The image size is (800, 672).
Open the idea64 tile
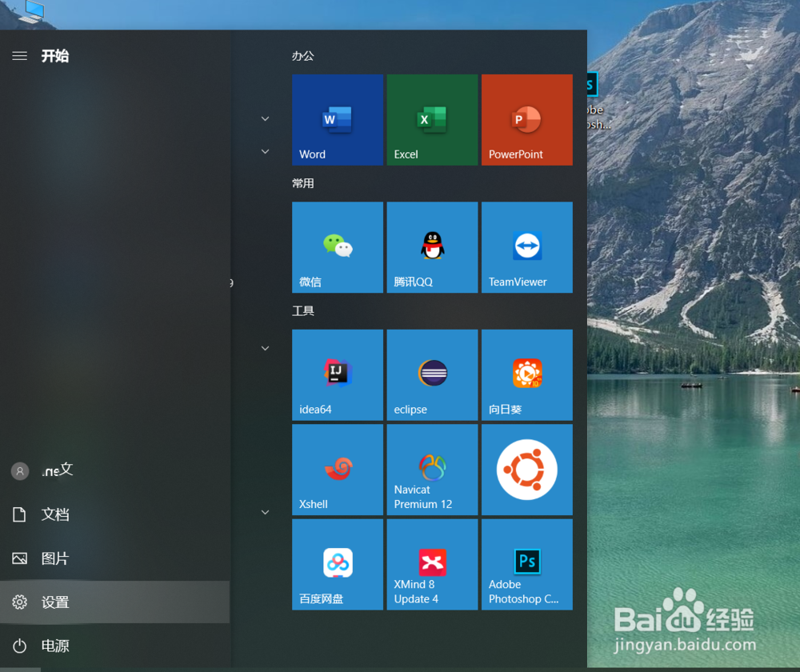click(337, 374)
